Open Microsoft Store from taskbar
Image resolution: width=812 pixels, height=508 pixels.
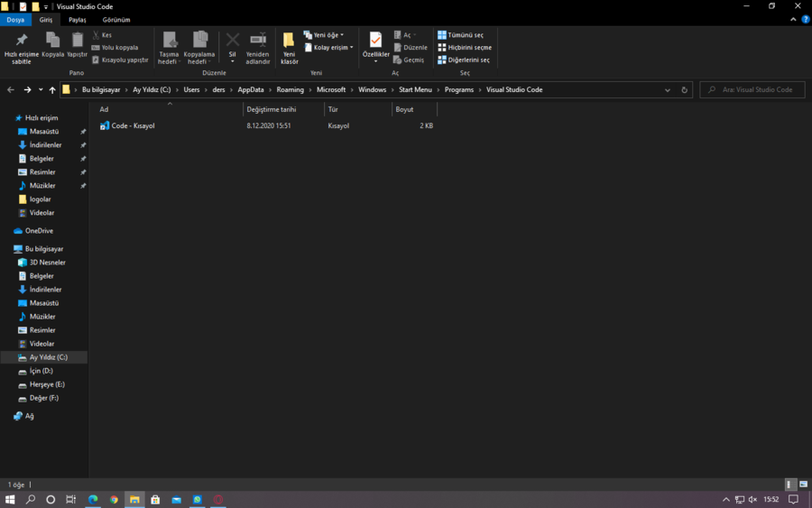pos(155,499)
